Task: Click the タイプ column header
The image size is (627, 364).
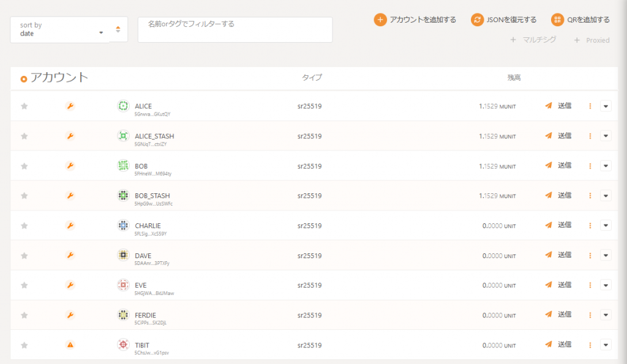Action: [311, 78]
